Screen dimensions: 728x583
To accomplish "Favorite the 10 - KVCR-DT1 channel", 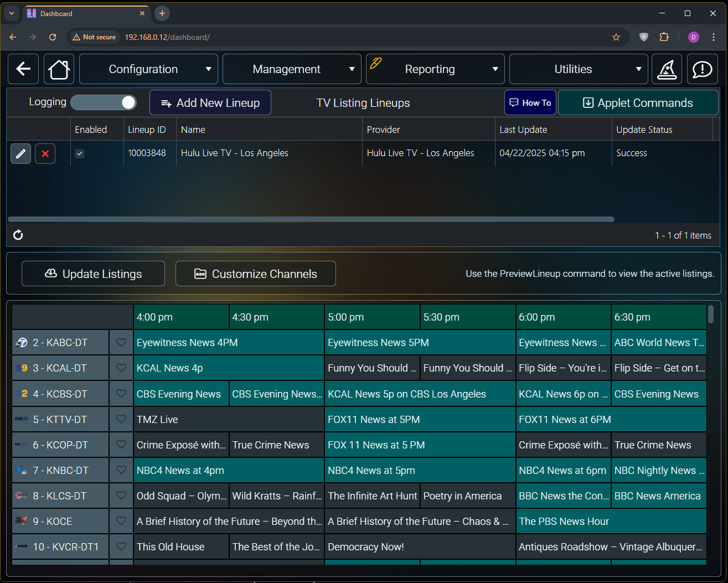I will coord(121,546).
